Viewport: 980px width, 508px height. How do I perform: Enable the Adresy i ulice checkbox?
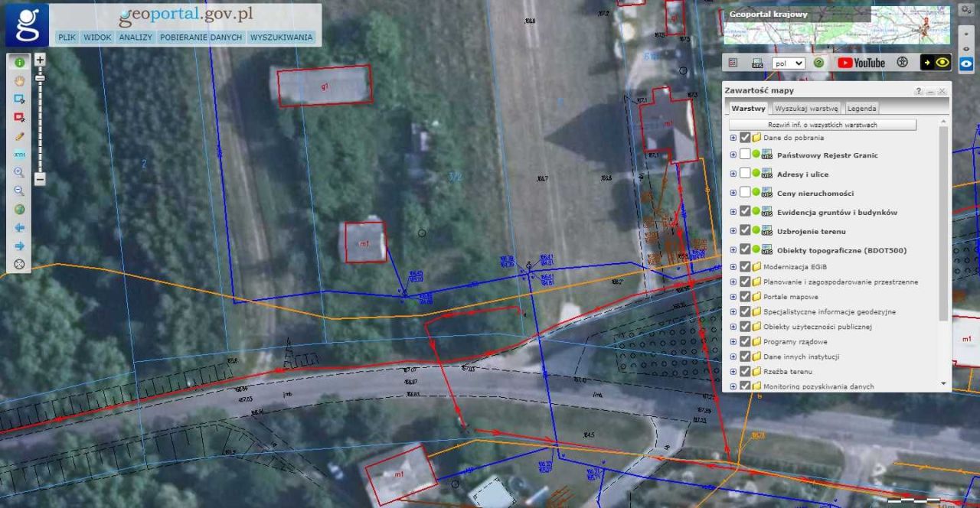[745, 174]
